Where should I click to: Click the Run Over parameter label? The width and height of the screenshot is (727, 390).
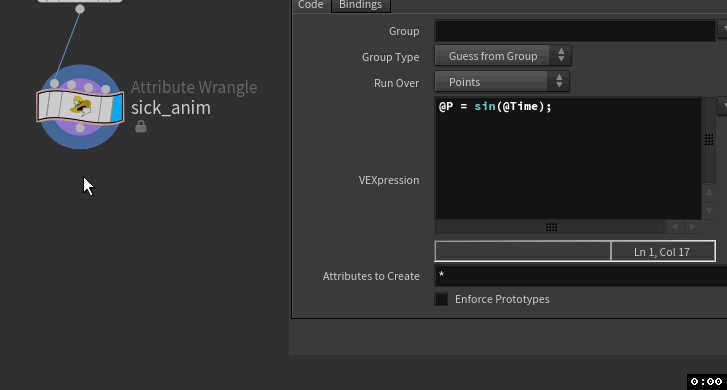coord(396,83)
